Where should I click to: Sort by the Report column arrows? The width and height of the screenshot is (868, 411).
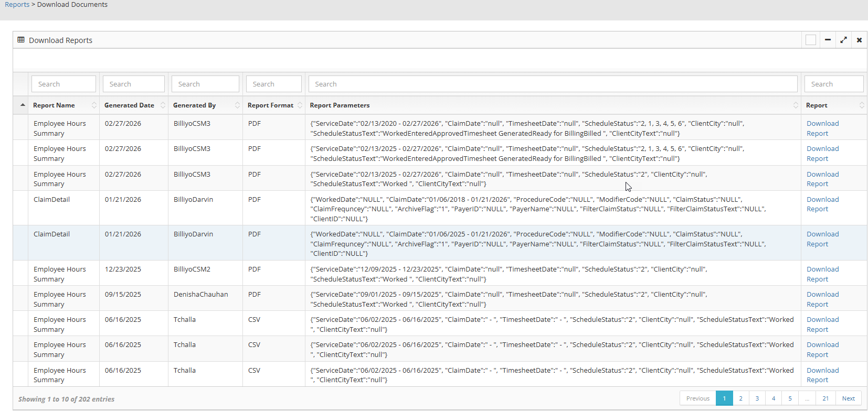[861, 105]
